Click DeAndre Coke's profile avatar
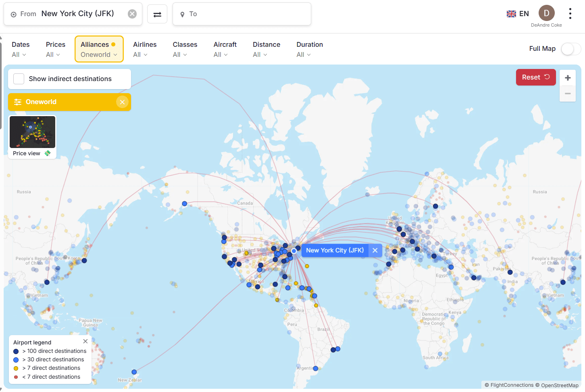 (x=546, y=13)
